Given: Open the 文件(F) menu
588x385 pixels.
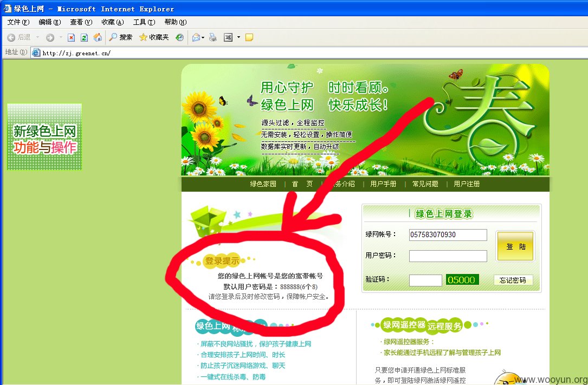Looking at the screenshot, I should click(18, 22).
